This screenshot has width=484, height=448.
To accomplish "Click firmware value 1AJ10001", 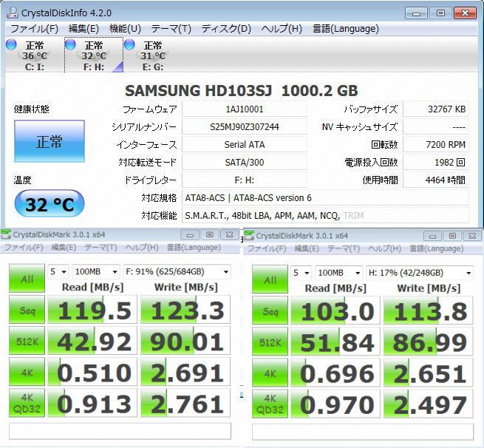I will 245,109.
